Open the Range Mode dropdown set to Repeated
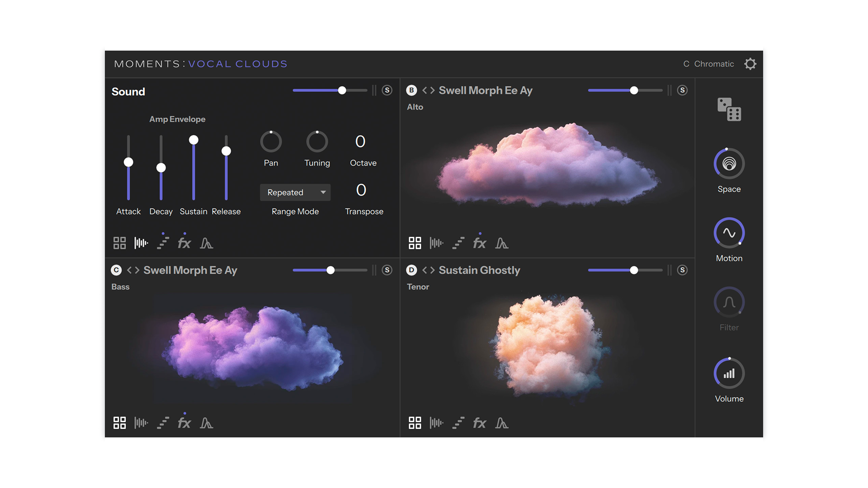Image resolution: width=868 pixels, height=488 pixels. click(295, 192)
